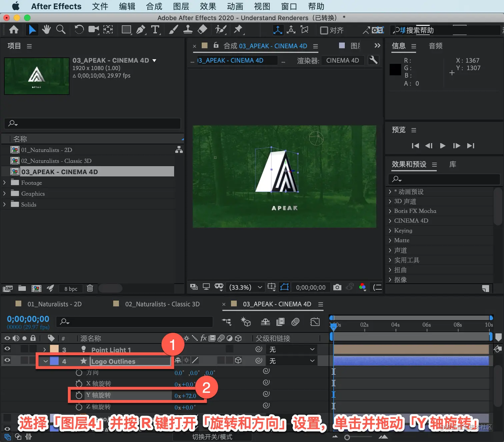Open the 文件 menu

[x=100, y=6]
